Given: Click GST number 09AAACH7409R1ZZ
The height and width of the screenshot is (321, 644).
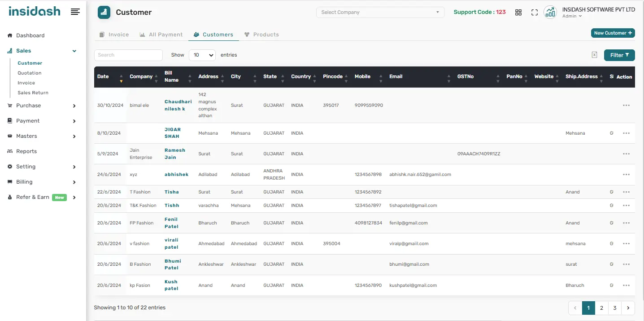Looking at the screenshot, I should tap(479, 154).
